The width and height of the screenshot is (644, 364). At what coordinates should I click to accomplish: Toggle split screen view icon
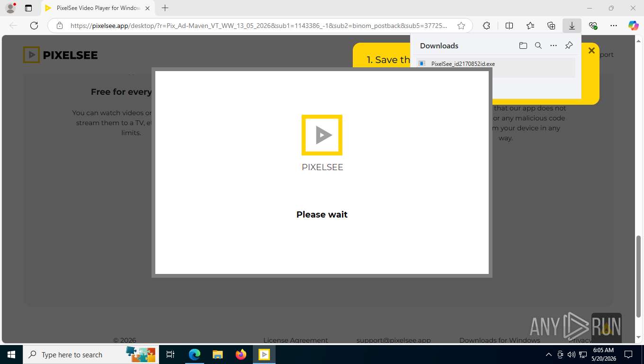509,26
